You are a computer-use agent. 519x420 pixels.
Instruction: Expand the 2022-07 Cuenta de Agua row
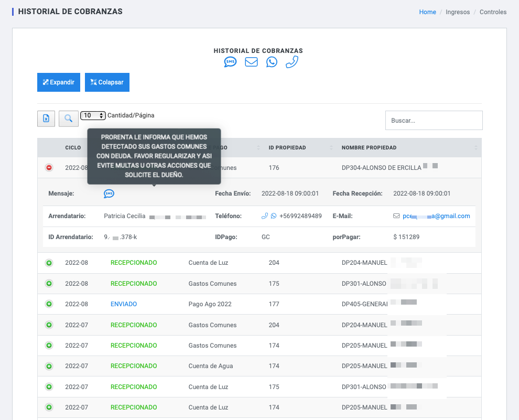(49, 366)
